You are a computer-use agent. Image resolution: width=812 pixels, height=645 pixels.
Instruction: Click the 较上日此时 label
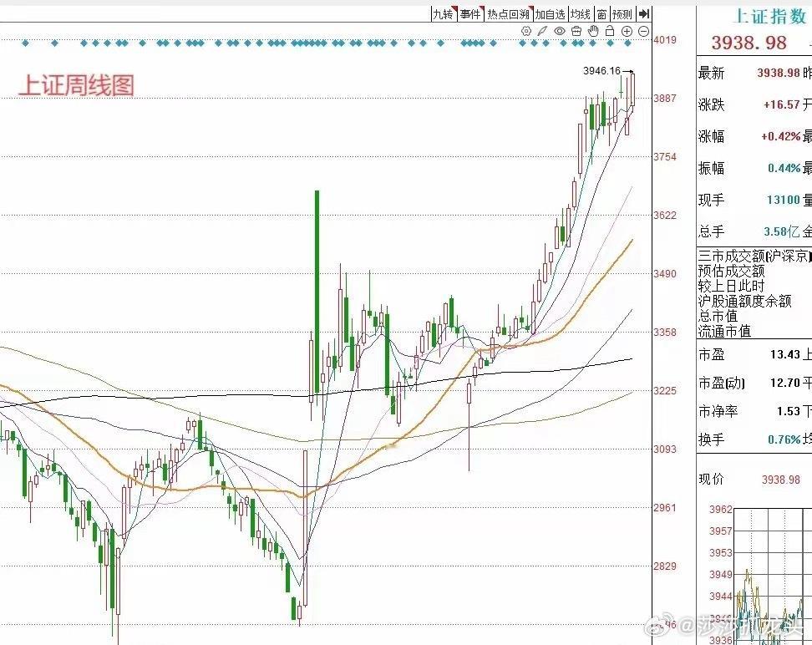(731, 286)
